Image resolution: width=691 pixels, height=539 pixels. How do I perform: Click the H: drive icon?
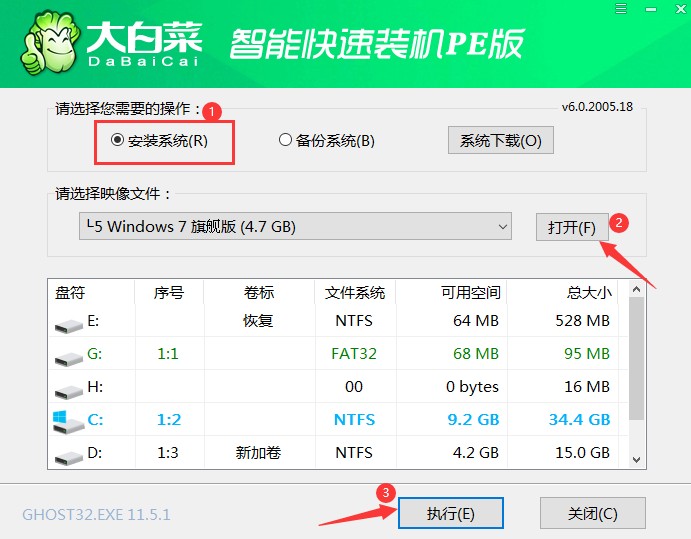click(x=69, y=392)
